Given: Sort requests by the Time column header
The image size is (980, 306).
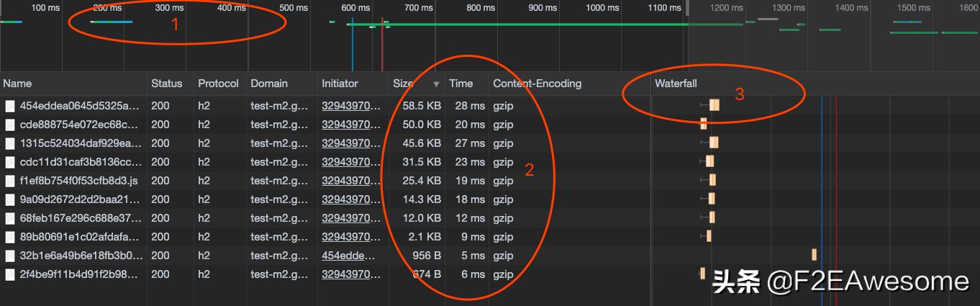Looking at the screenshot, I should point(461,84).
